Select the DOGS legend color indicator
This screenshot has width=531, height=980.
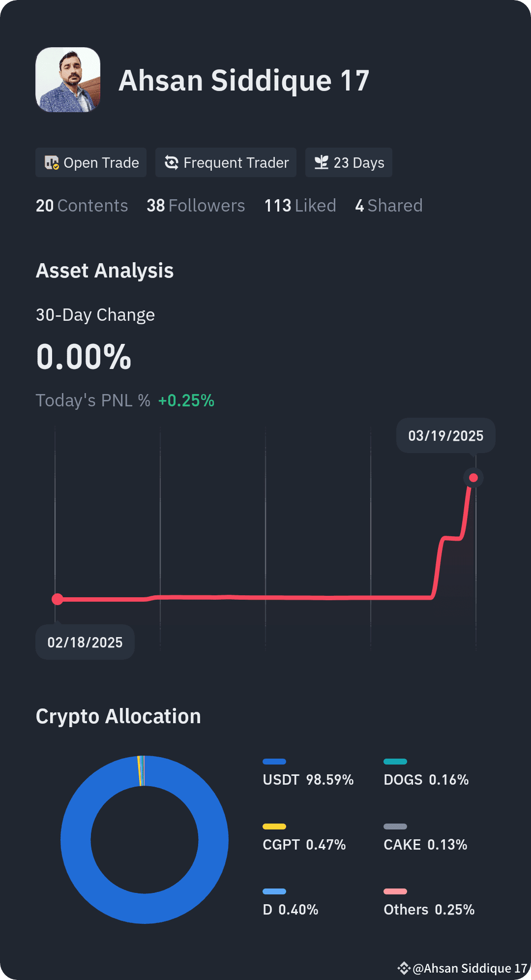point(395,761)
